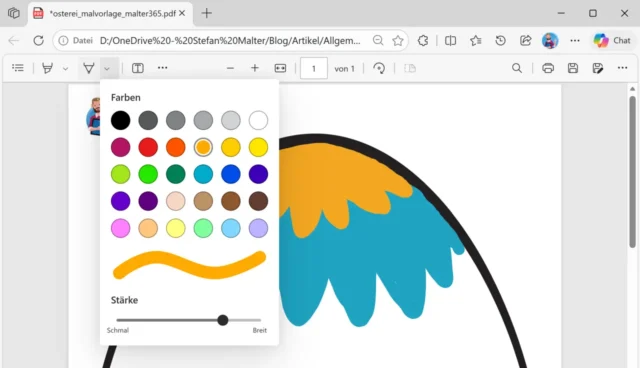This screenshot has height=368, width=640.
Task: Select the add text tool
Action: pyautogui.click(x=138, y=68)
